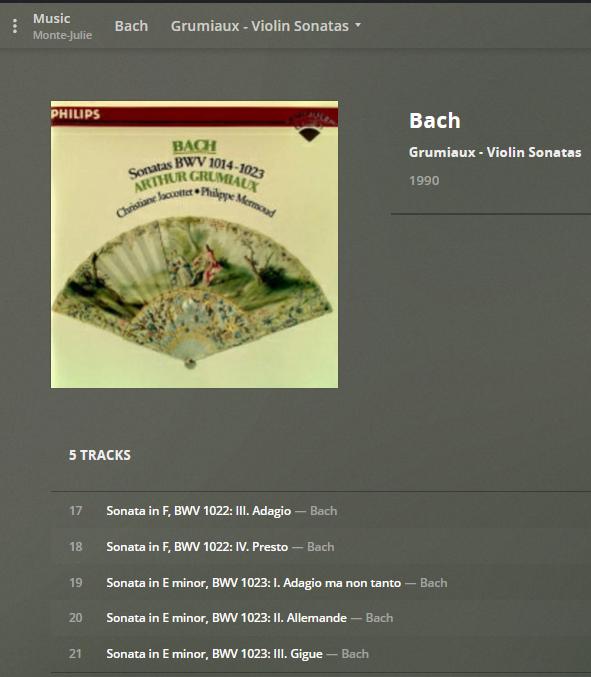This screenshot has height=677, width=591.
Task: Expand the album title dropdown arrow
Action: click(x=358, y=25)
